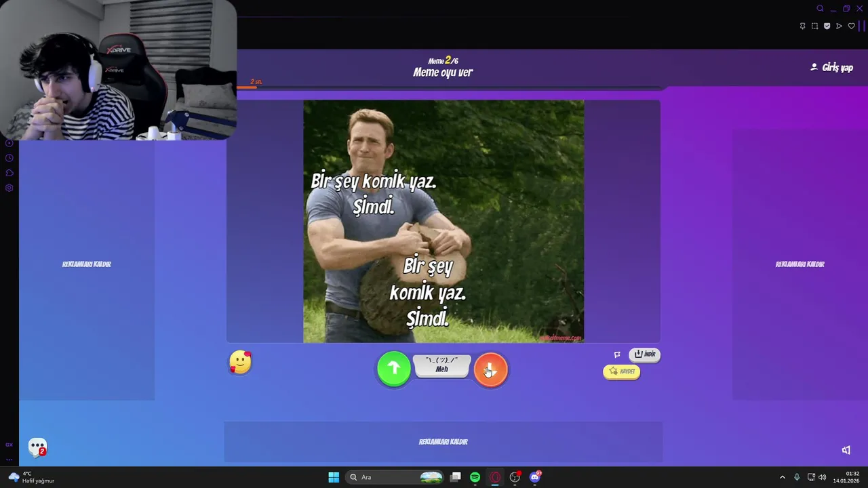Open Spotify from the taskbar

tap(475, 477)
